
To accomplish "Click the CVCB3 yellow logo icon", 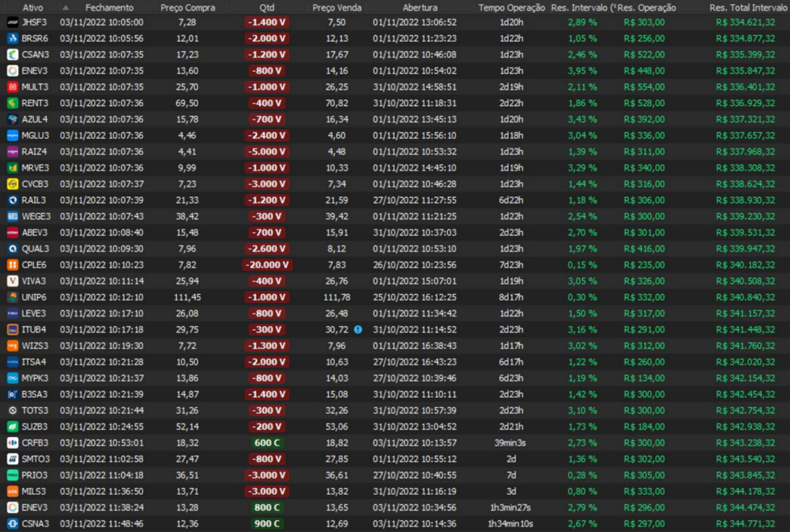I will [x=13, y=184].
